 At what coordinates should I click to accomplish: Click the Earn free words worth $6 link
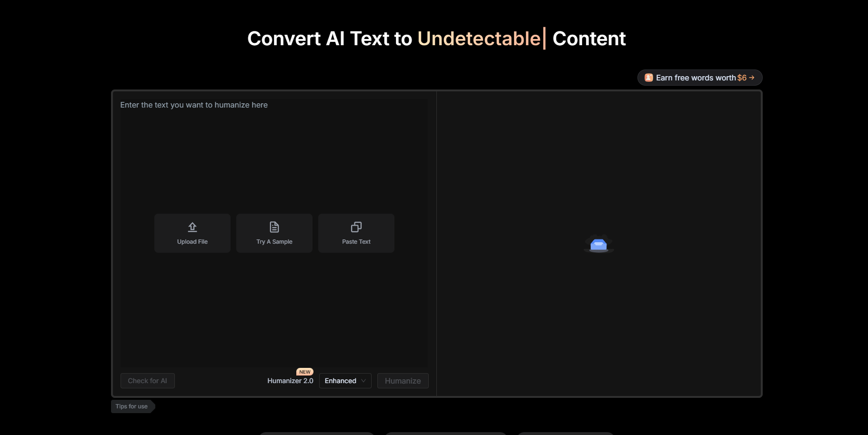[x=700, y=78]
